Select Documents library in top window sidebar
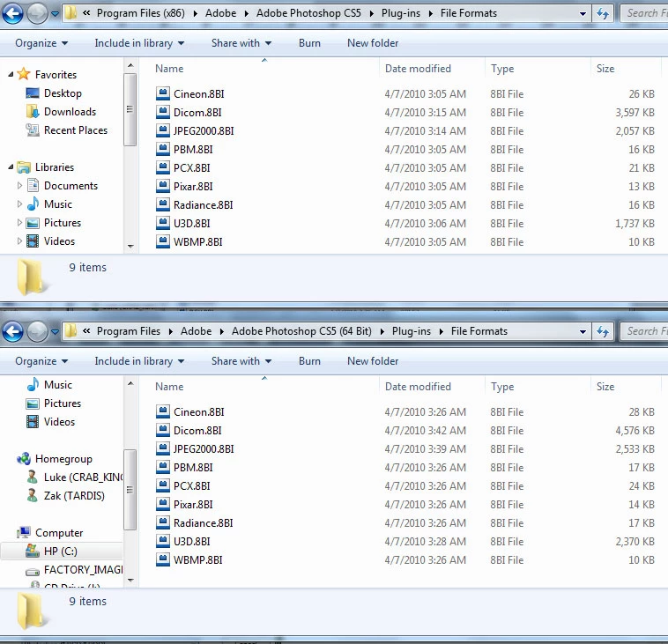Screen dimensions: 668x644 [63, 186]
